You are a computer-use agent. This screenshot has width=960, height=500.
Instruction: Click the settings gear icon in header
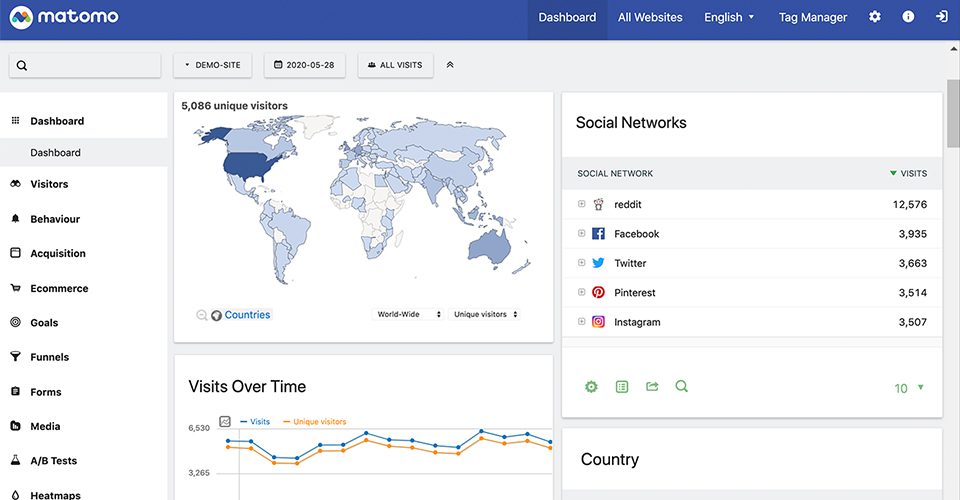click(875, 17)
